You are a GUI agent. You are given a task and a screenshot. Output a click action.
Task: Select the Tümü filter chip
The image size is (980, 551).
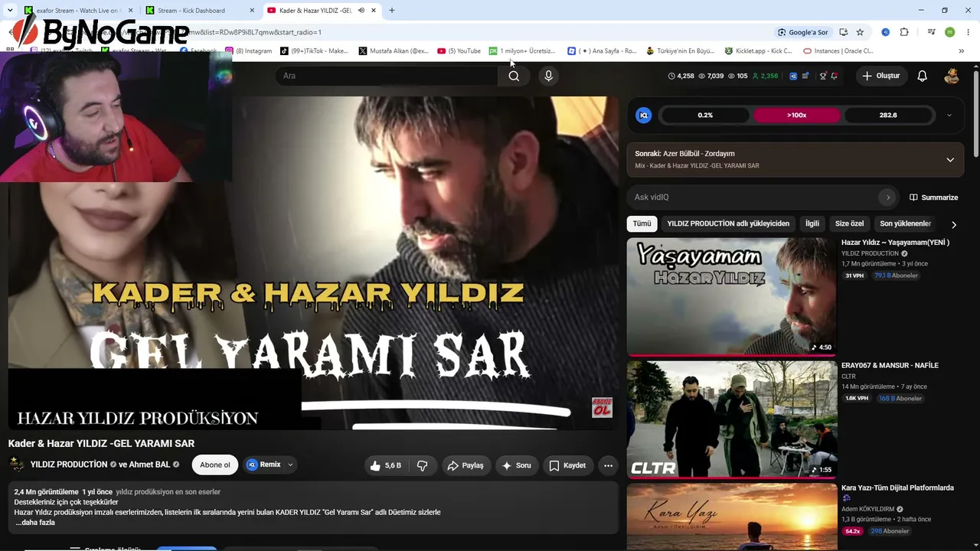[x=642, y=223]
